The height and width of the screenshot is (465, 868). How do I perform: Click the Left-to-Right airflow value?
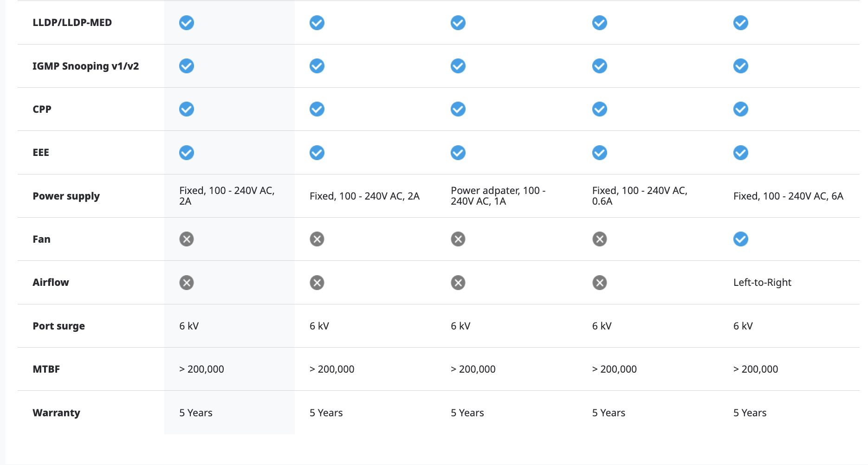pos(762,283)
